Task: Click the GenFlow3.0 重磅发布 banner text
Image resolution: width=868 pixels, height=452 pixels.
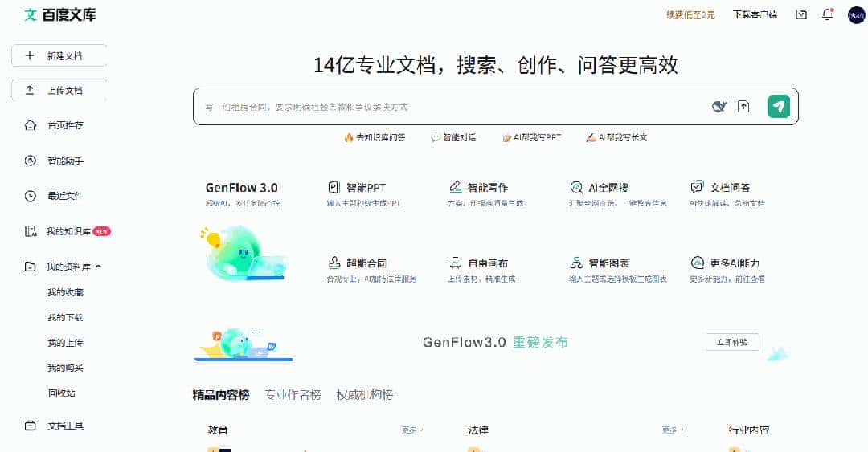Action: coord(495,342)
